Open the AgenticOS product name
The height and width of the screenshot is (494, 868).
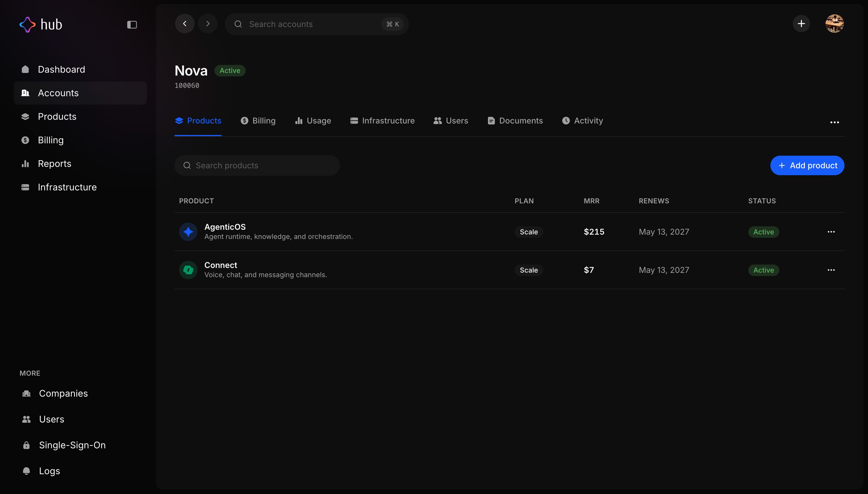(225, 227)
